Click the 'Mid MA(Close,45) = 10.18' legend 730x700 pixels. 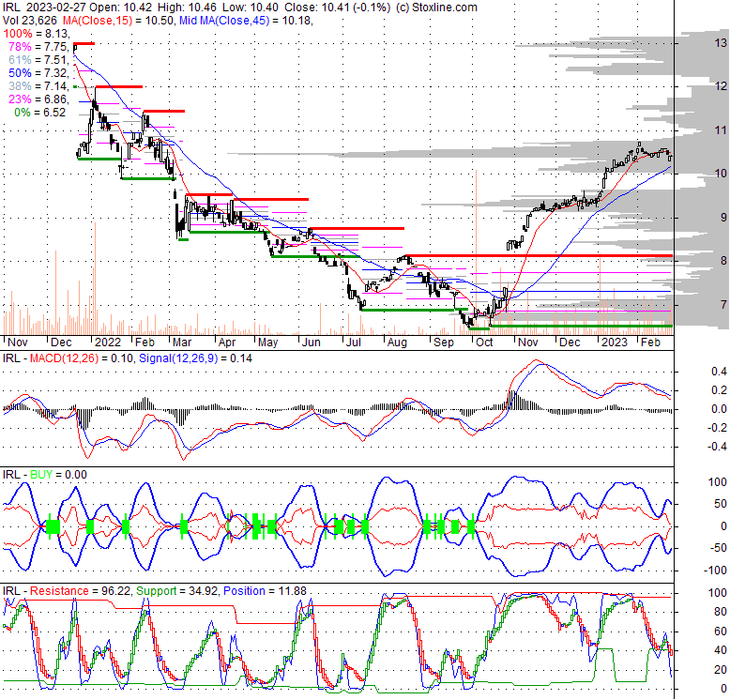(245, 21)
